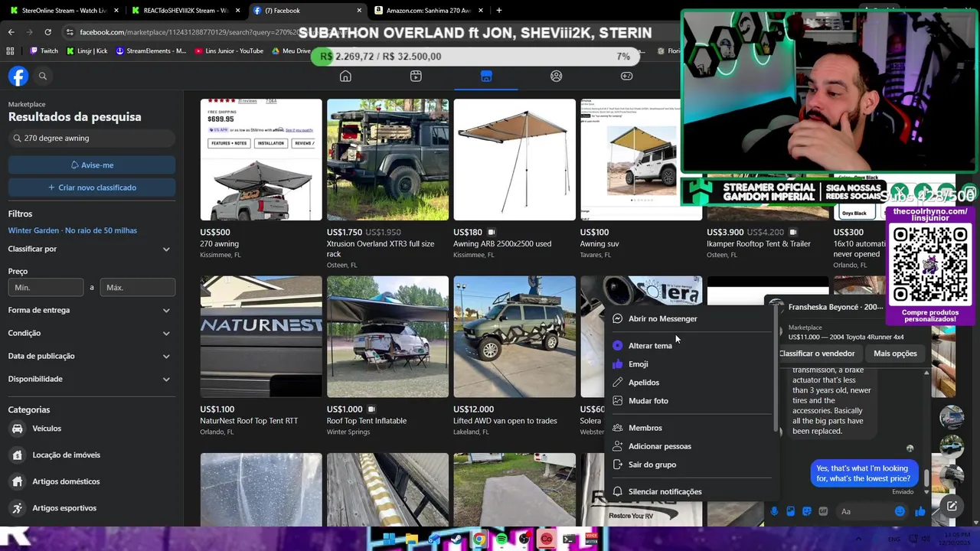The width and height of the screenshot is (980, 551).
Task: Open the Gaming controller icon in navigation
Action: point(626,76)
